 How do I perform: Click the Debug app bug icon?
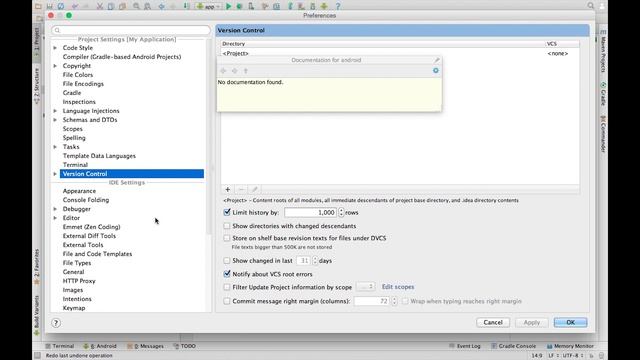[x=240, y=6]
